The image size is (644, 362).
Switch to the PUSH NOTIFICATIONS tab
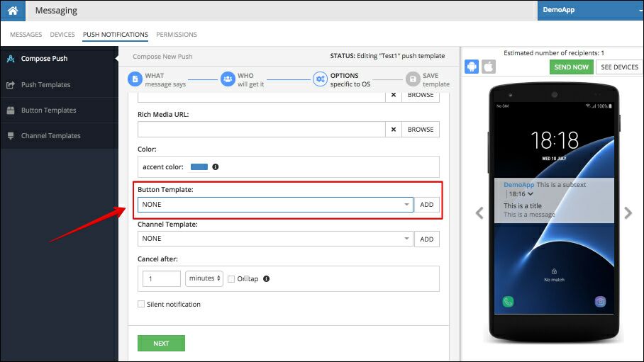116,35
